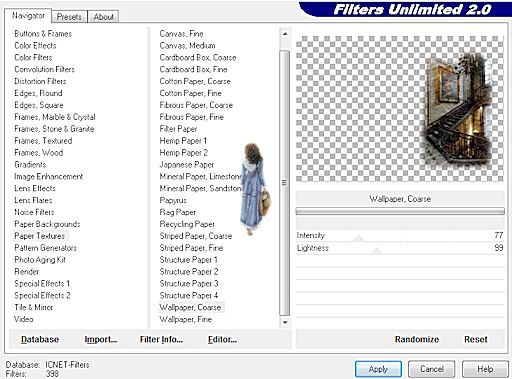Select Frames, Marble & Crystal
512x379 pixels.
click(55, 117)
